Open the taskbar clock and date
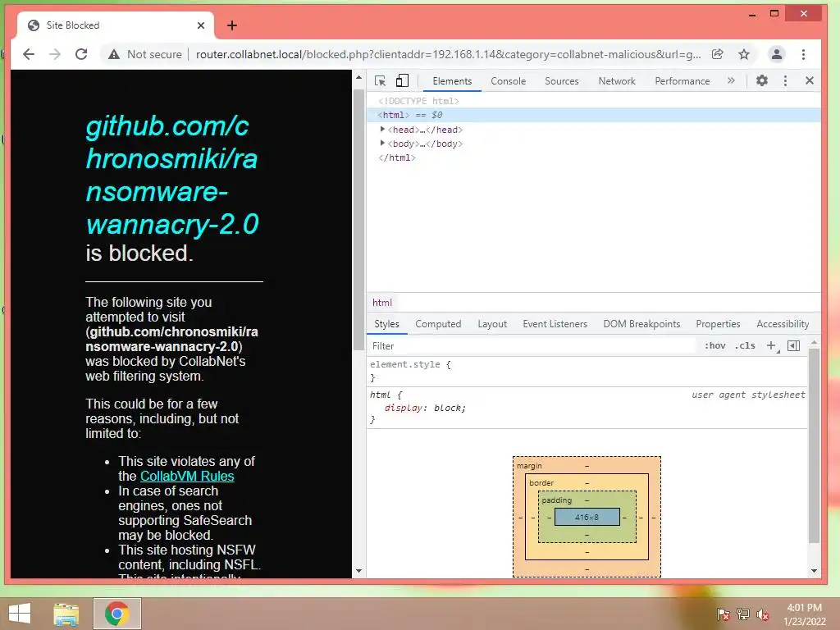840x630 pixels. pos(804,614)
